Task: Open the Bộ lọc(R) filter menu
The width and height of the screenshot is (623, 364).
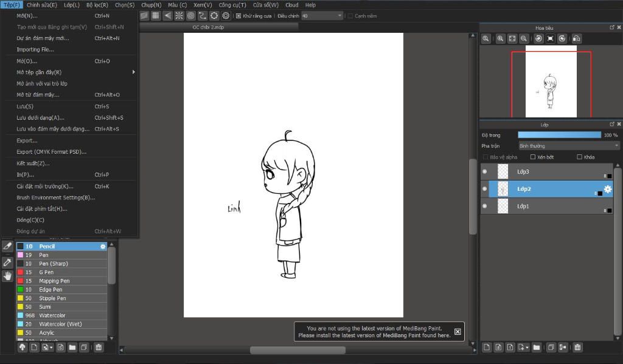Action: pos(97,5)
